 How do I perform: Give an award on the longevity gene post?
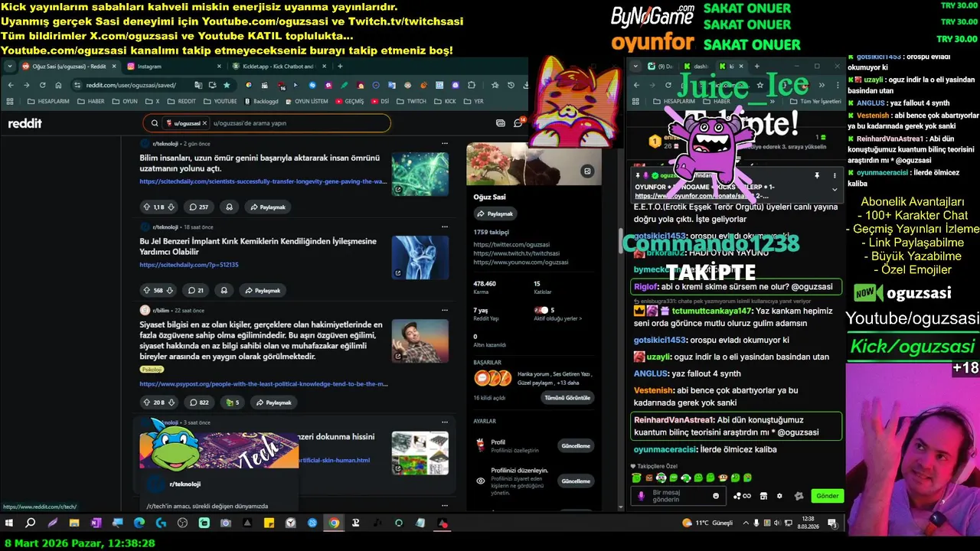pos(229,207)
